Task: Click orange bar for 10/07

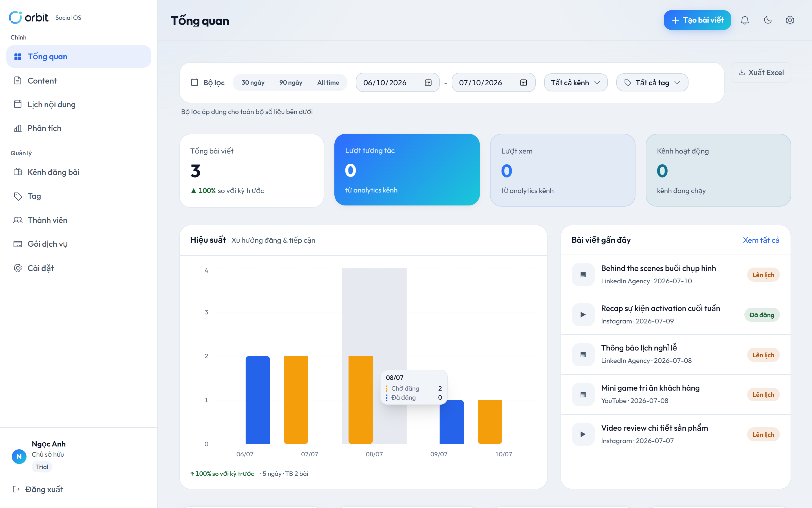Action: point(490,422)
